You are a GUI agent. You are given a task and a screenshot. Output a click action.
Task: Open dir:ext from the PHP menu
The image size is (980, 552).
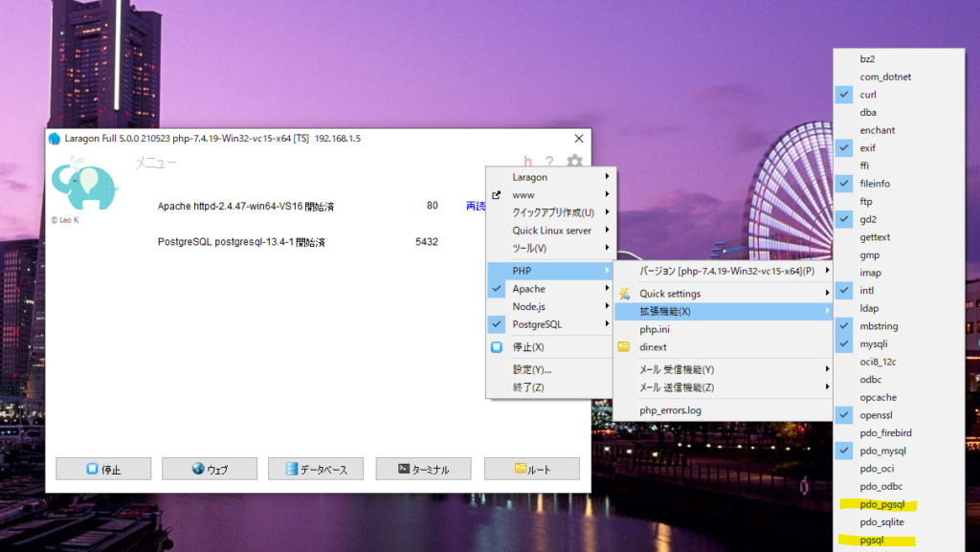[x=724, y=346]
